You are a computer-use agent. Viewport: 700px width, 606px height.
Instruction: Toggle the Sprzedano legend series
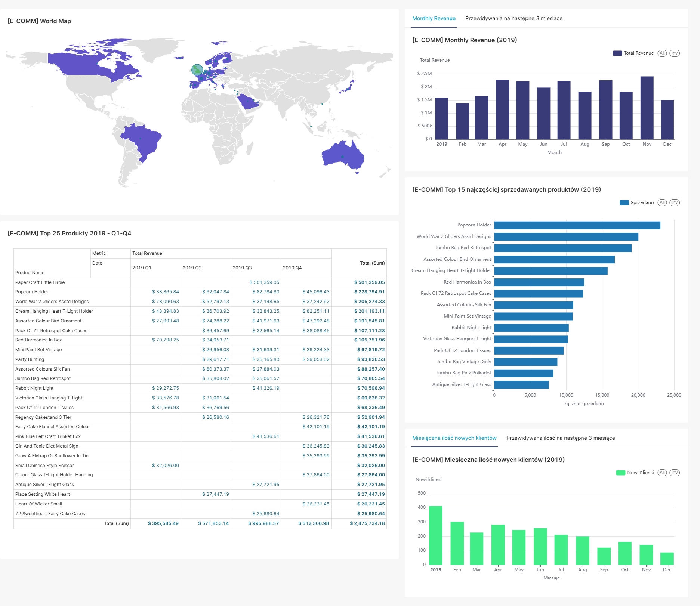tap(637, 202)
